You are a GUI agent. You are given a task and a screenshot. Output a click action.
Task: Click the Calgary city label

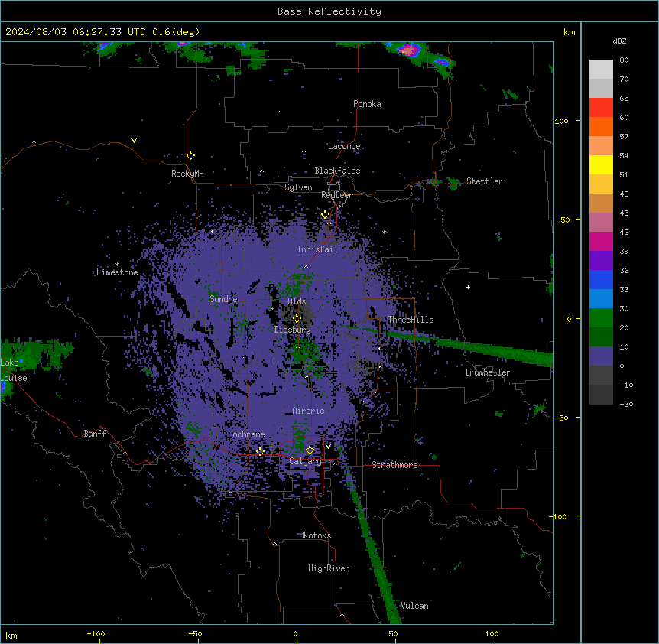305,461
